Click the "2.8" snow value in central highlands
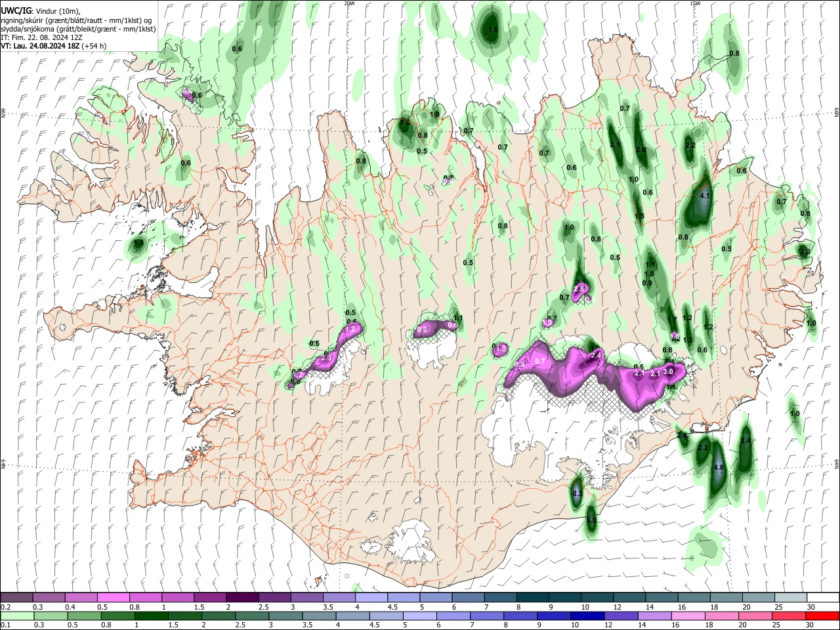Screen dimensions: 840x630 tap(579, 289)
